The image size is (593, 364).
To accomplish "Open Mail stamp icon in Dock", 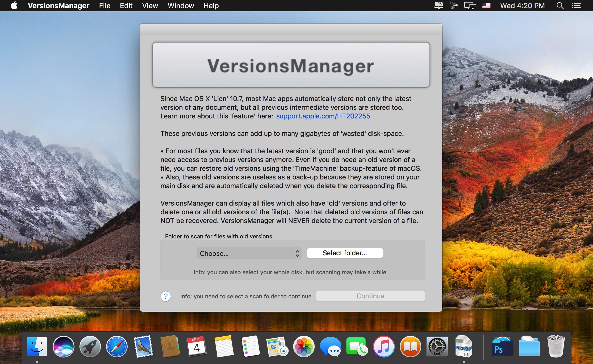I will pyautogui.click(x=144, y=347).
